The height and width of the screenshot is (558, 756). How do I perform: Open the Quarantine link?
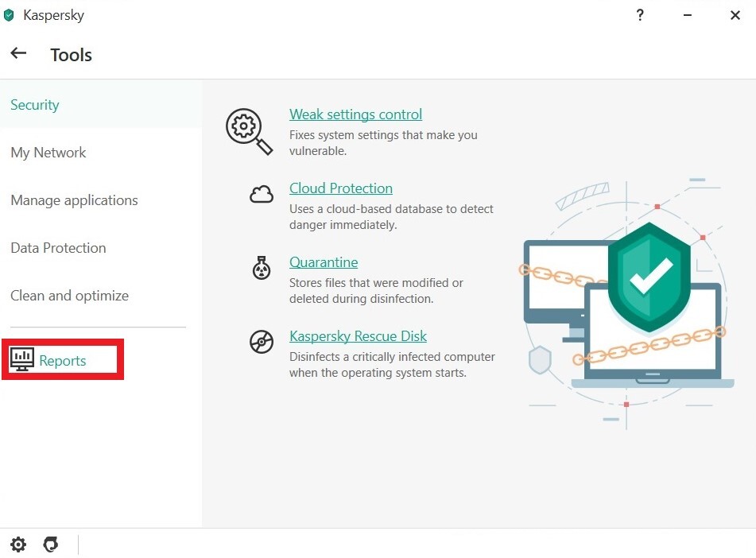point(324,262)
